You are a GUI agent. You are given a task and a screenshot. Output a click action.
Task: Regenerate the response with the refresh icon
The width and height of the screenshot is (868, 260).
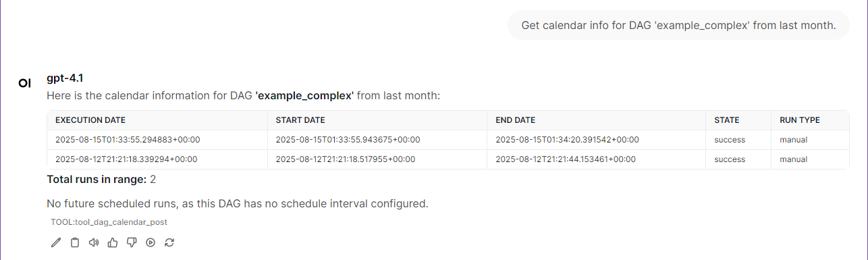tap(169, 242)
